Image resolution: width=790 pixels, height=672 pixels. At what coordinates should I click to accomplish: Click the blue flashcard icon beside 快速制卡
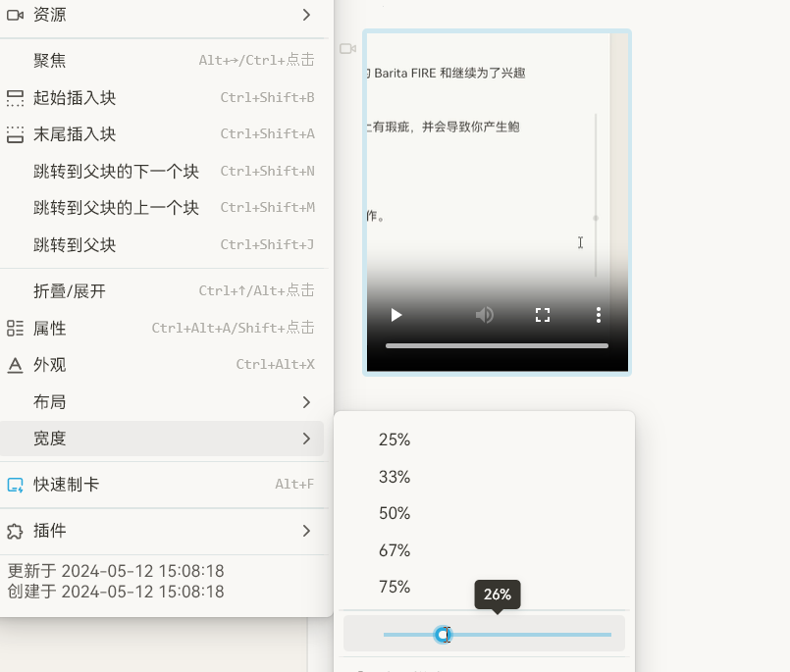[15, 485]
